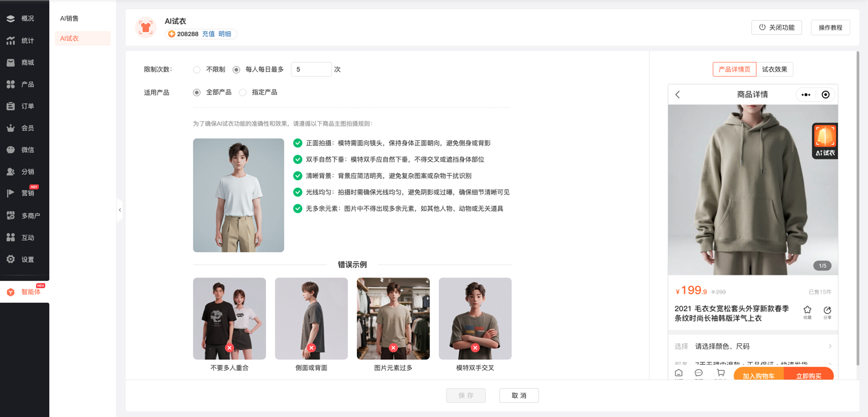Screen dimensions: 868x417
Task: Click the 关闭功能 button
Action: pos(776,28)
